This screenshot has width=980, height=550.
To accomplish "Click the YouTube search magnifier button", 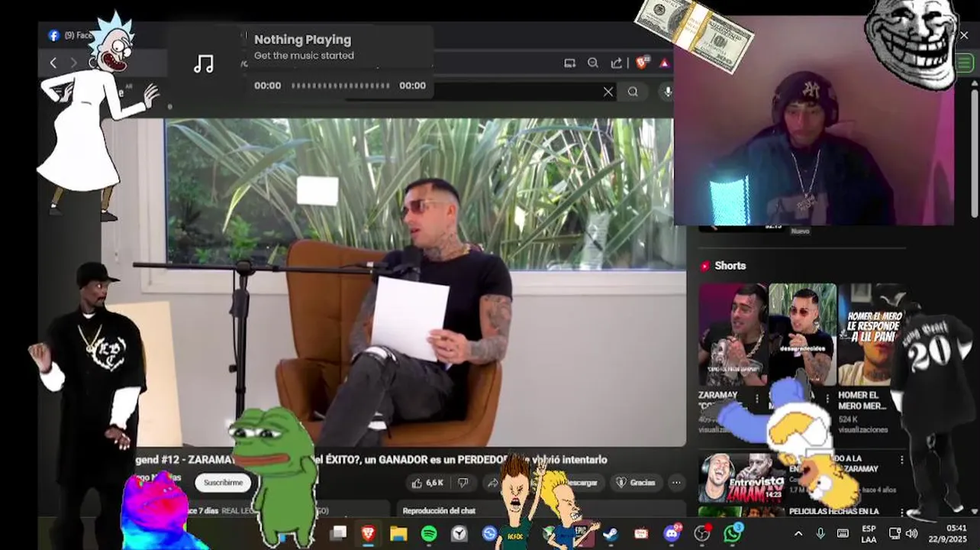I will tap(633, 92).
